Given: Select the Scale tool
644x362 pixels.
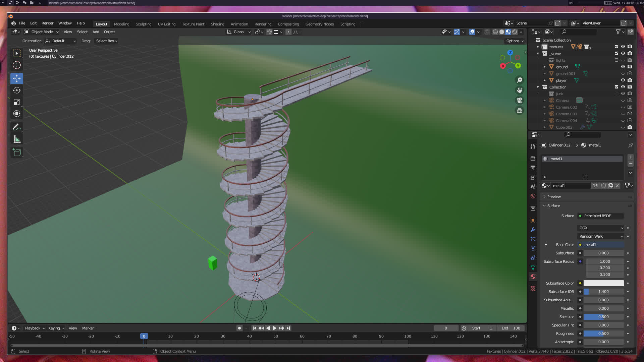Looking at the screenshot, I should point(17,102).
